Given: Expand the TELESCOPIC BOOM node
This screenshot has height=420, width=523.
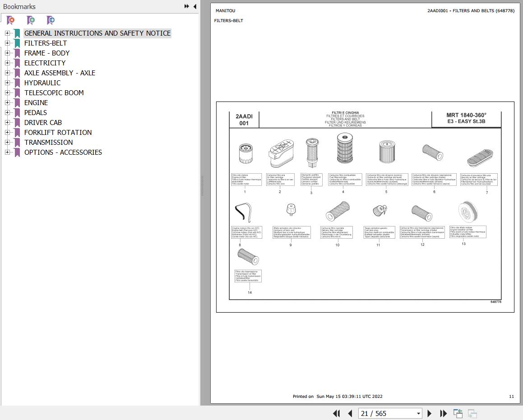Looking at the screenshot, I should click(x=7, y=92).
